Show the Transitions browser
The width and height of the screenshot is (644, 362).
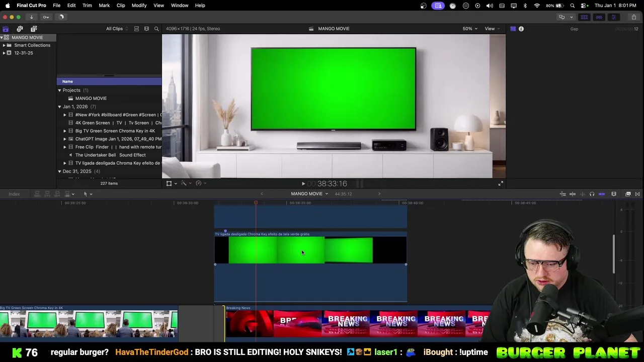(637, 194)
